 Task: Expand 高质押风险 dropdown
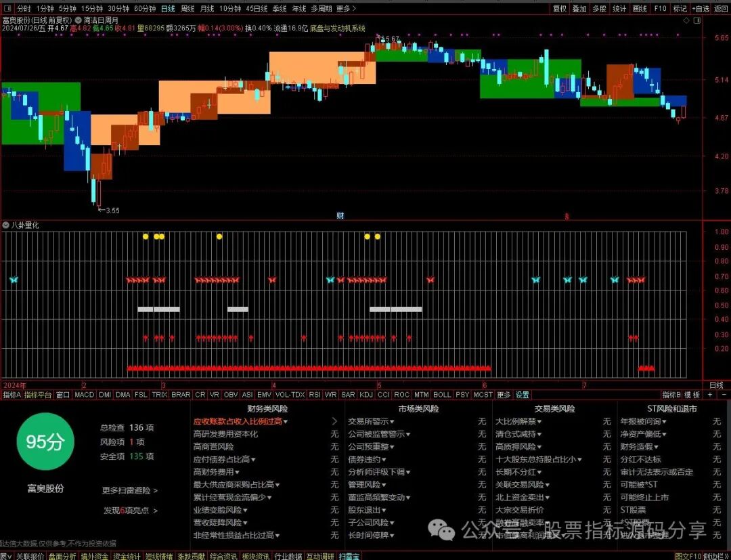click(x=518, y=447)
